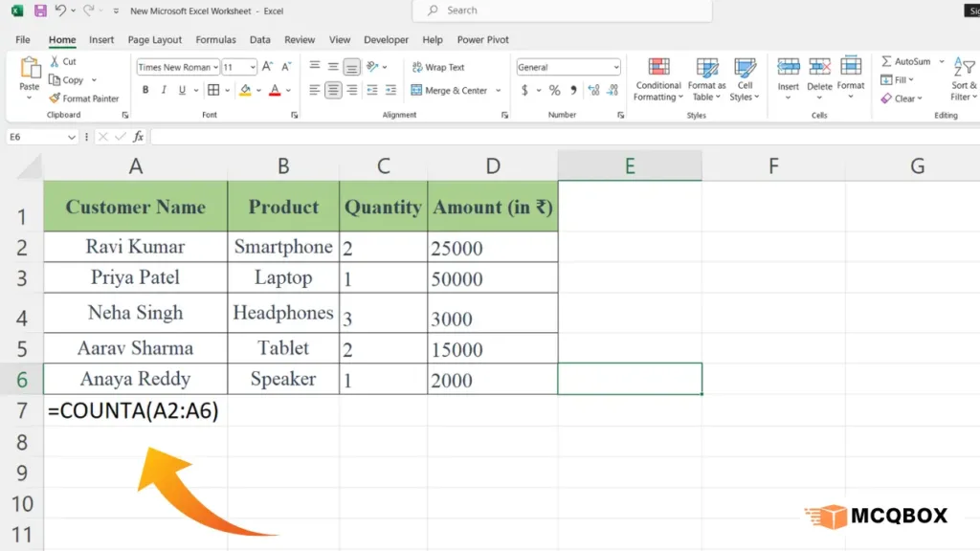Open the Page Layout tab
The height and width of the screenshot is (551, 980).
[154, 40]
